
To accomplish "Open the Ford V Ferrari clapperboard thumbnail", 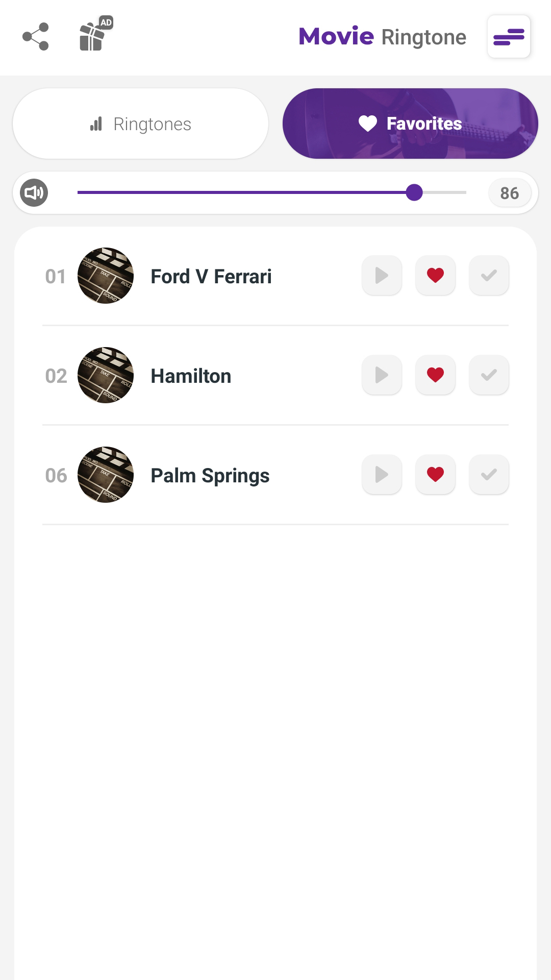I will click(x=106, y=276).
